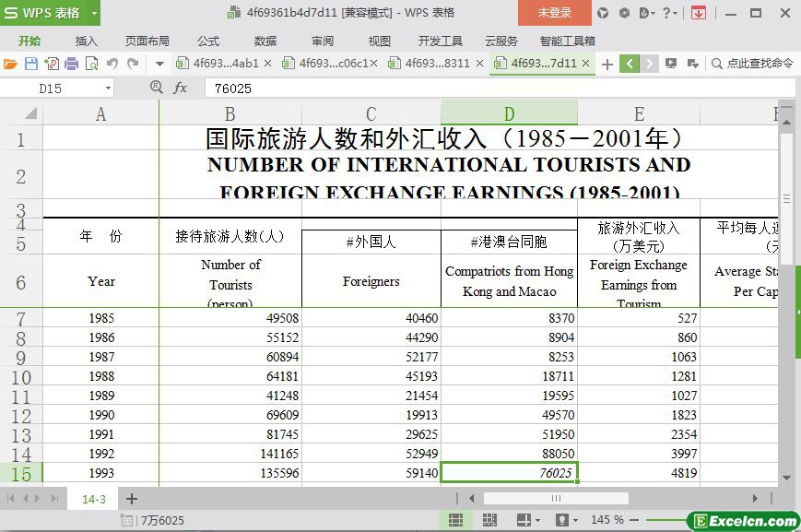Open the WPS 表格 application menu dropdown

point(94,13)
